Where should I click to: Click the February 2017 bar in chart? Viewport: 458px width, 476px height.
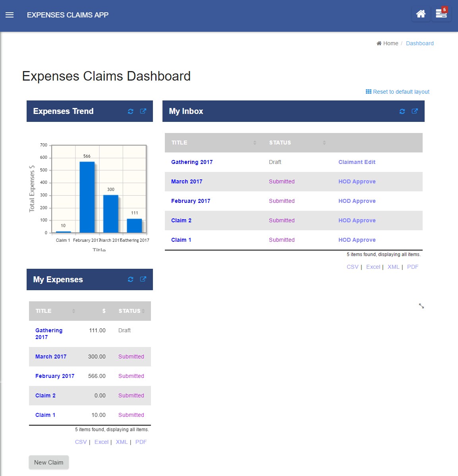(87, 197)
